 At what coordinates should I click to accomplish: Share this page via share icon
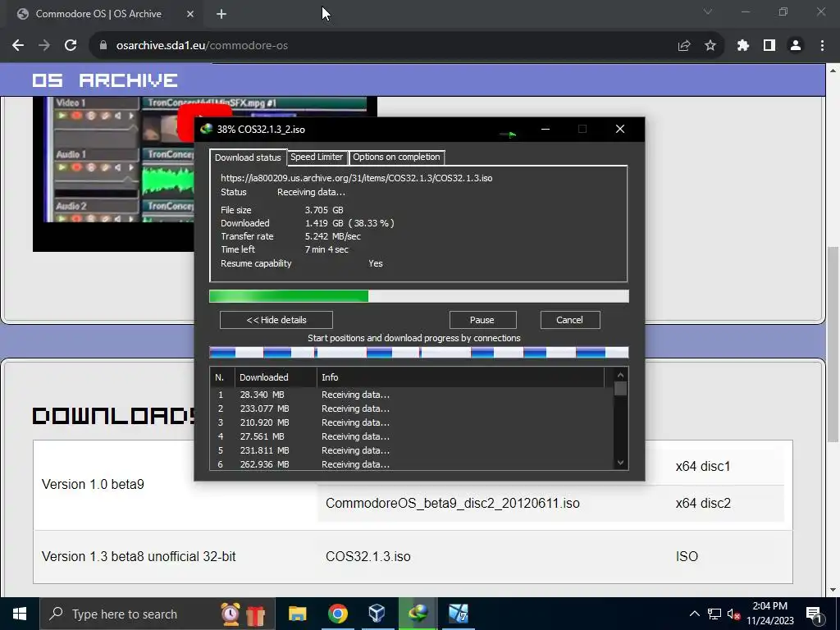pos(684,46)
